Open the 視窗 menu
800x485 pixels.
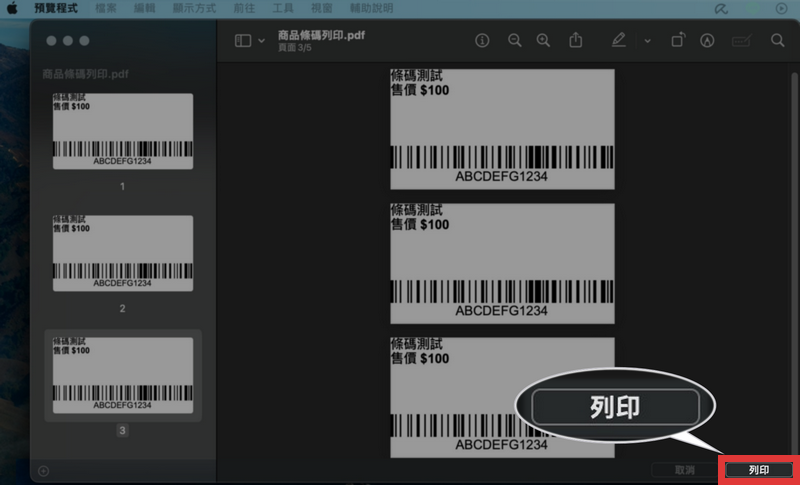pos(321,8)
